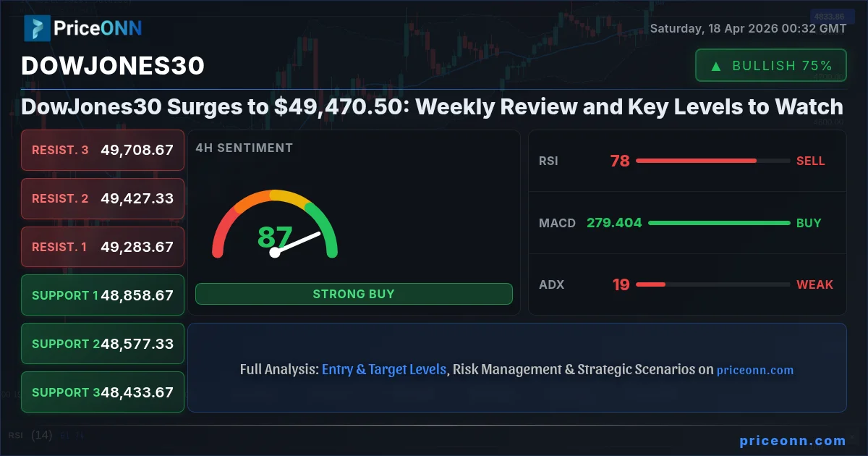
Task: Click the priceonn.com footer text
Action: click(793, 441)
